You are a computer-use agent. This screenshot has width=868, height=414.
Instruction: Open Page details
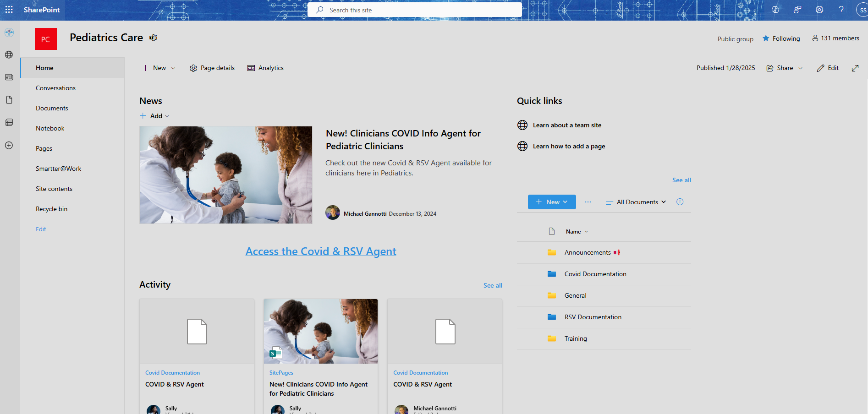point(212,68)
